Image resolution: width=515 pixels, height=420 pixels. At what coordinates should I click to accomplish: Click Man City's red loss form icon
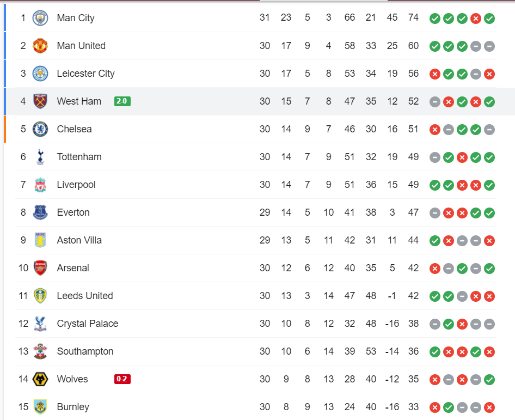coord(475,19)
